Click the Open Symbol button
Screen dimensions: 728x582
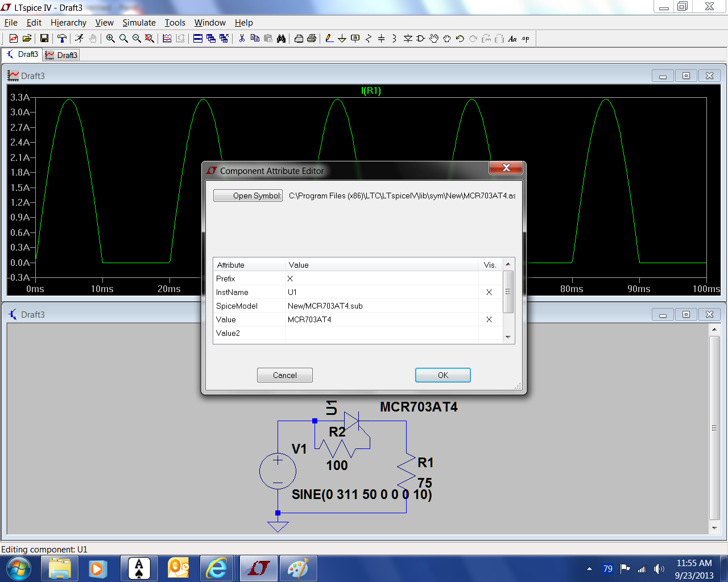point(248,196)
